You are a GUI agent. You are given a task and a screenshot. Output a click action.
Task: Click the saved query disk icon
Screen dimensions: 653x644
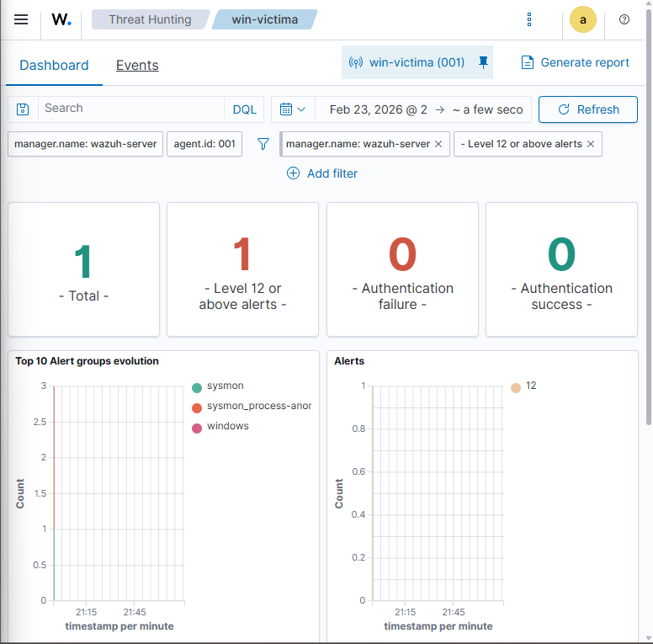(x=23, y=109)
